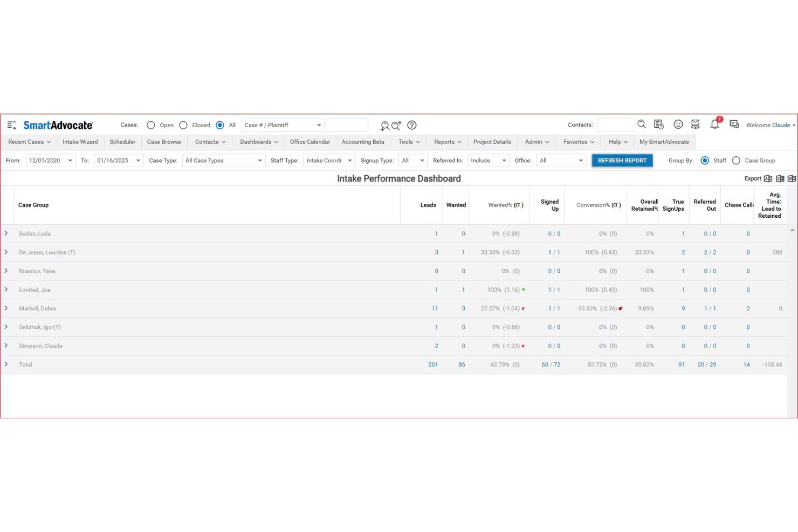Click red conversion indicator in Markell, Debra row
Viewport: 798px width, 532px height.
point(621,308)
